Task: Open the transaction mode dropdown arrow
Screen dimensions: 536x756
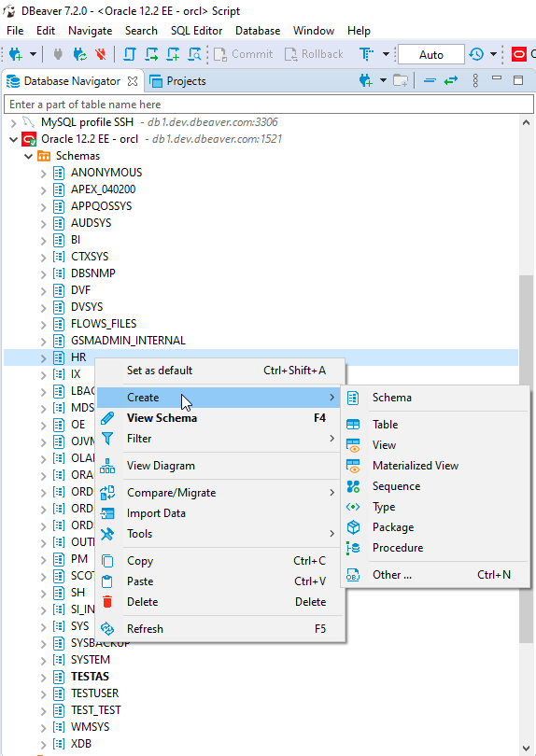Action: tap(386, 54)
